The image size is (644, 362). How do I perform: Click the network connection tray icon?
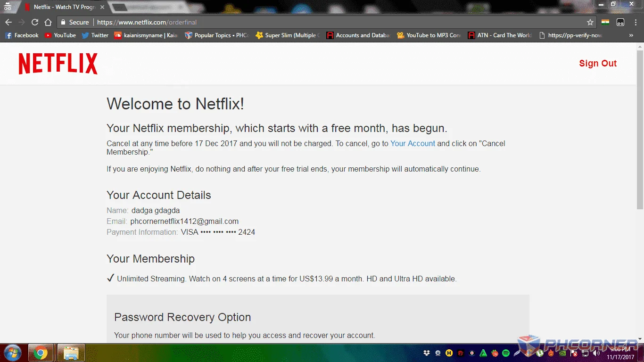pyautogui.click(x=586, y=353)
